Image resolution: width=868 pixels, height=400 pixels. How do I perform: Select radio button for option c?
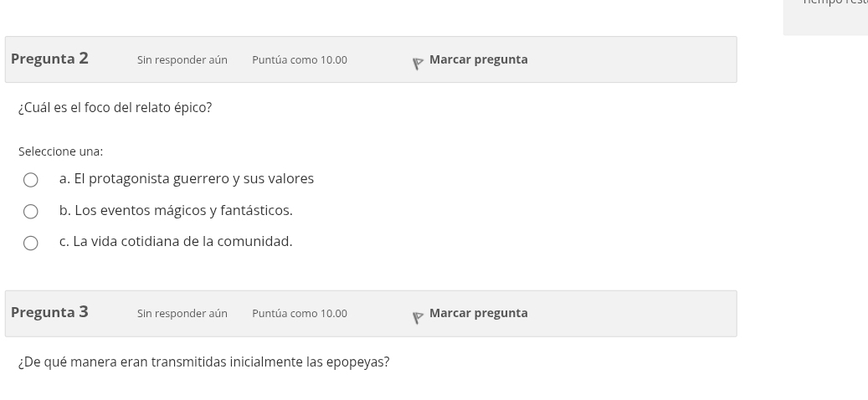(x=31, y=243)
